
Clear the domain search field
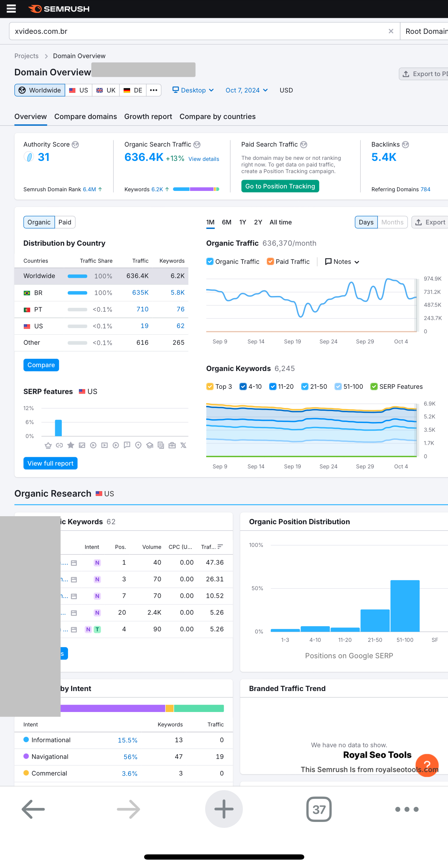[391, 31]
